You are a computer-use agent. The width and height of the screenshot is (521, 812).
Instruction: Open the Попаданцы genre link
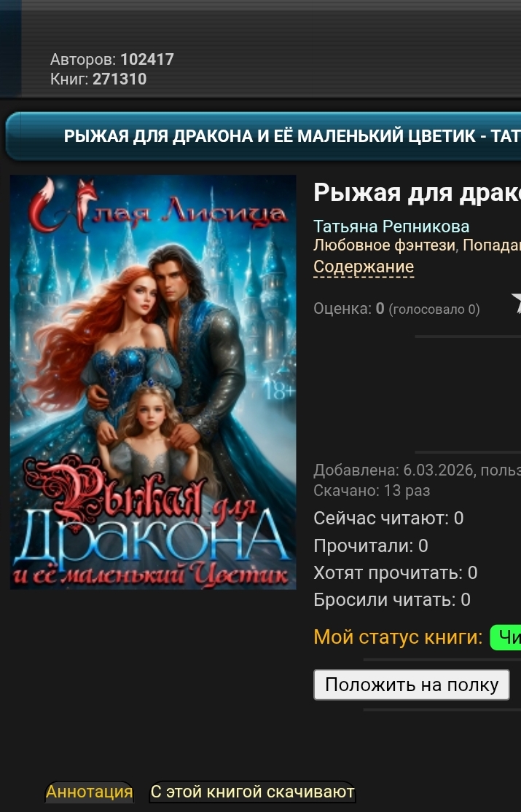point(491,245)
